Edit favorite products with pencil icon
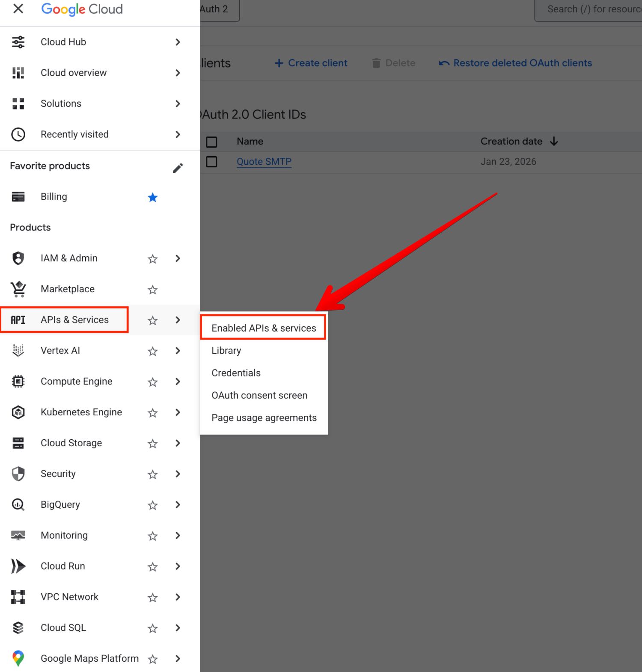Screen dimensions: 642x672 (178, 168)
